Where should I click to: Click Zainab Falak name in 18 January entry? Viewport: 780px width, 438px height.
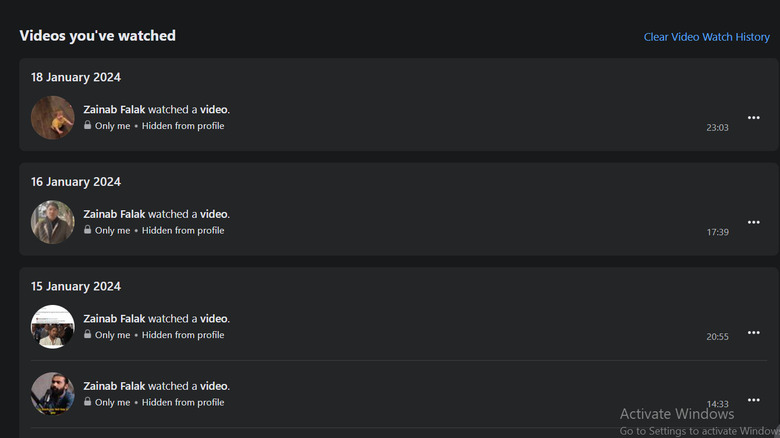pyautogui.click(x=114, y=110)
